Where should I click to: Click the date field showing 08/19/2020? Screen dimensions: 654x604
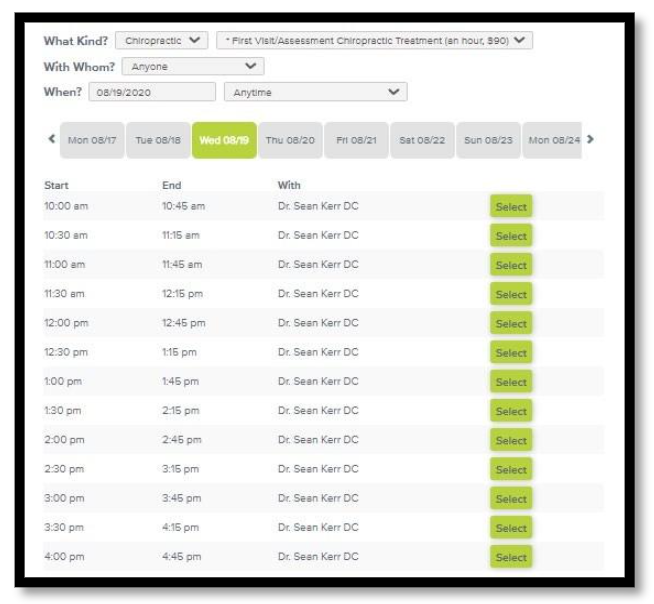[151, 92]
